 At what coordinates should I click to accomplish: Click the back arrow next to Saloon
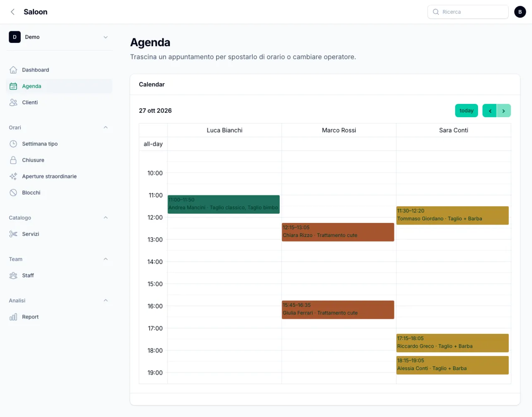point(12,12)
